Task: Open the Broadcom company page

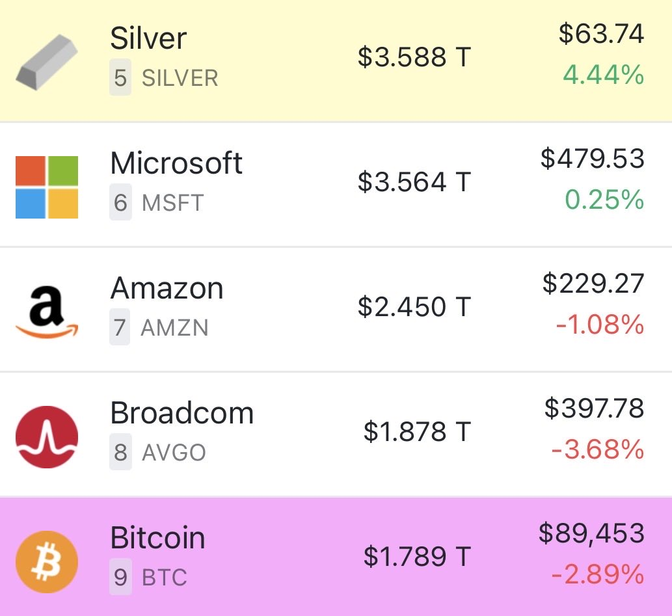Action: pyautogui.click(x=182, y=413)
